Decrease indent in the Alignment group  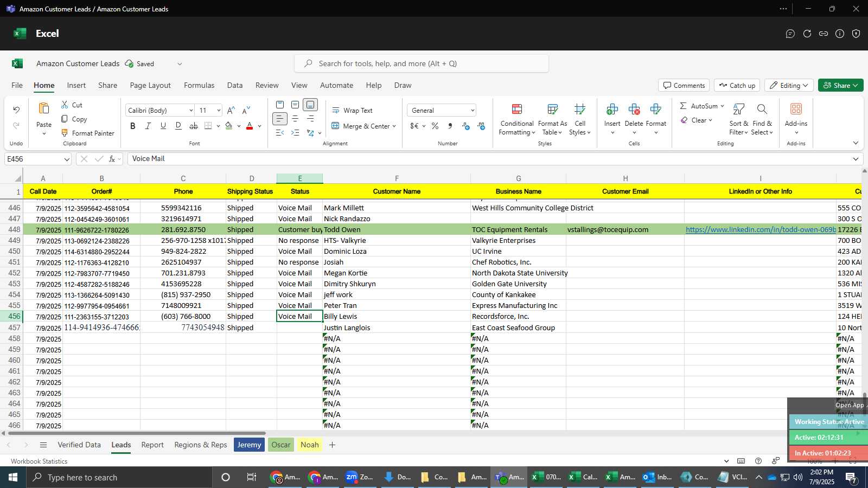[280, 133]
